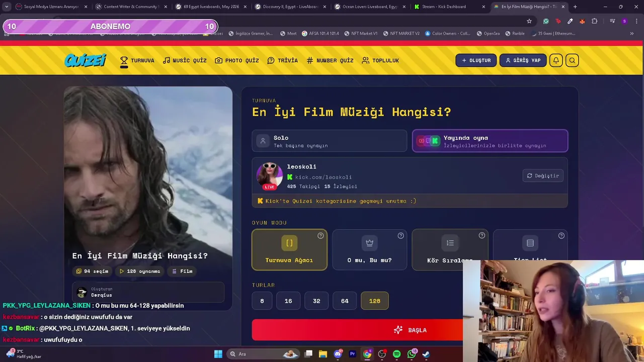Open the kick.com/leoskoli link

pyautogui.click(x=324, y=177)
